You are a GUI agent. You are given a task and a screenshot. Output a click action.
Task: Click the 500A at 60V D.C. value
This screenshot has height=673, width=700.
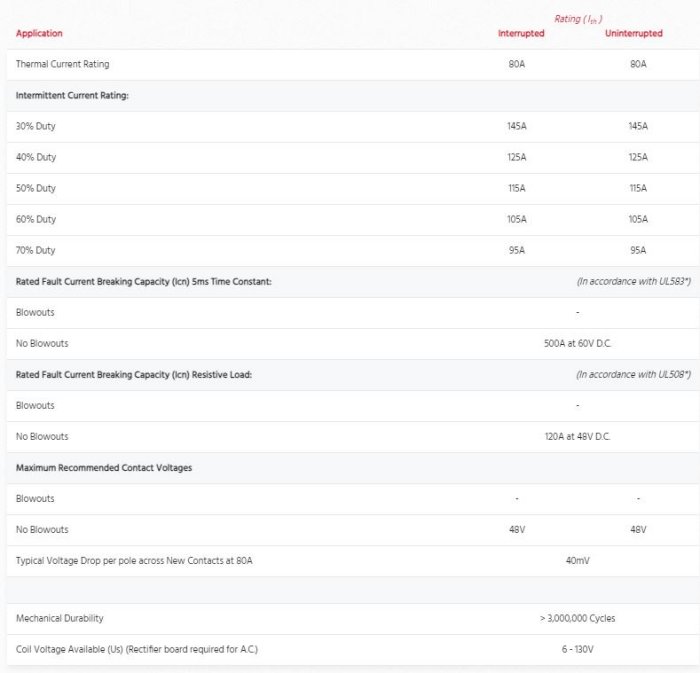pos(577,344)
